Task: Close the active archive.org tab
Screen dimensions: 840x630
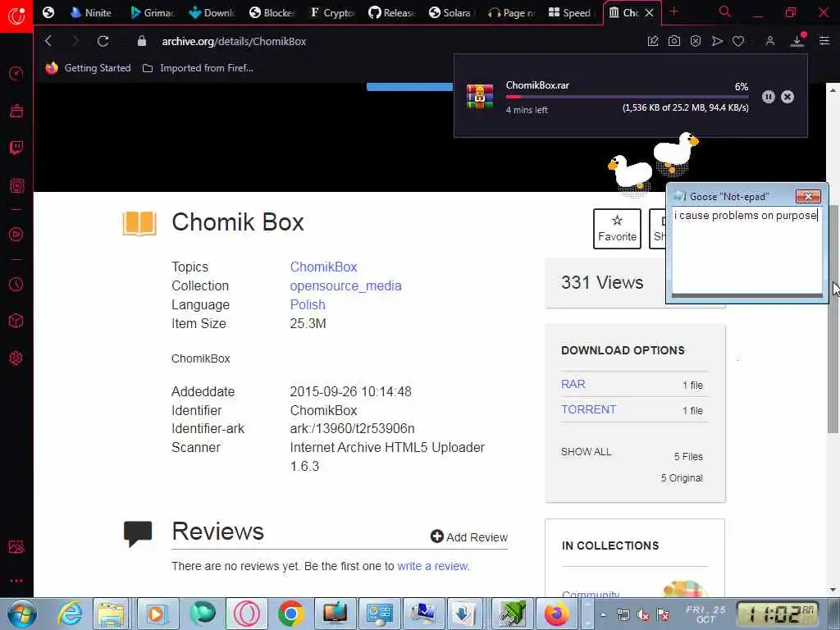Action: [650, 12]
